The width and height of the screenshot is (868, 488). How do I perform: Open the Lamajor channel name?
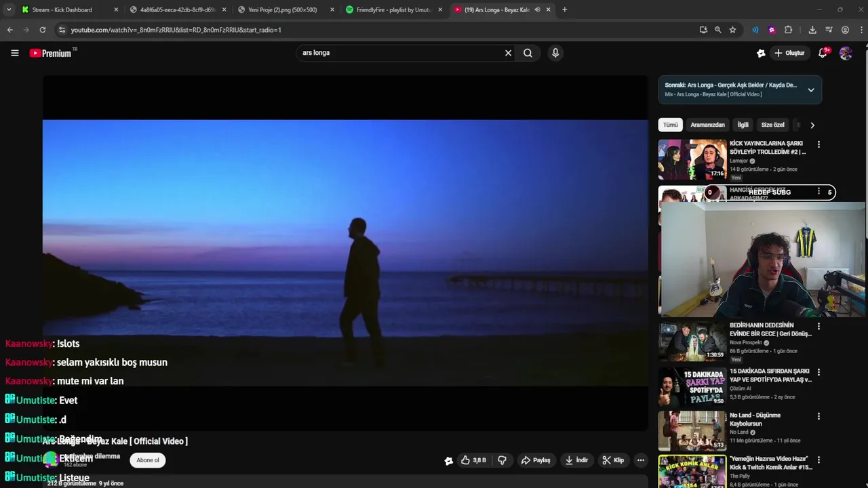(x=739, y=161)
